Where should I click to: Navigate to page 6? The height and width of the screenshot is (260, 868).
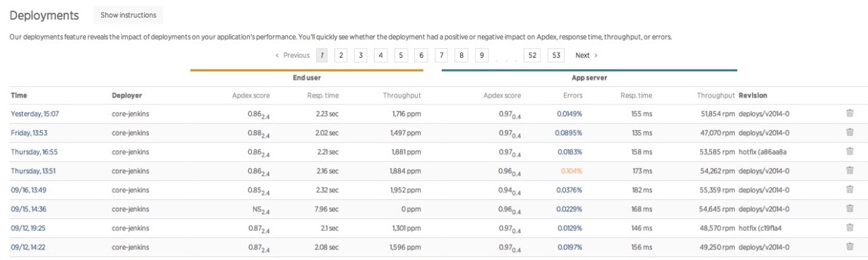pos(421,55)
